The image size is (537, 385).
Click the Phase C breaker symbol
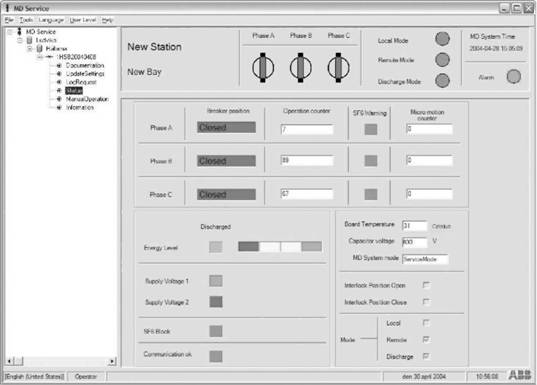pos(338,67)
